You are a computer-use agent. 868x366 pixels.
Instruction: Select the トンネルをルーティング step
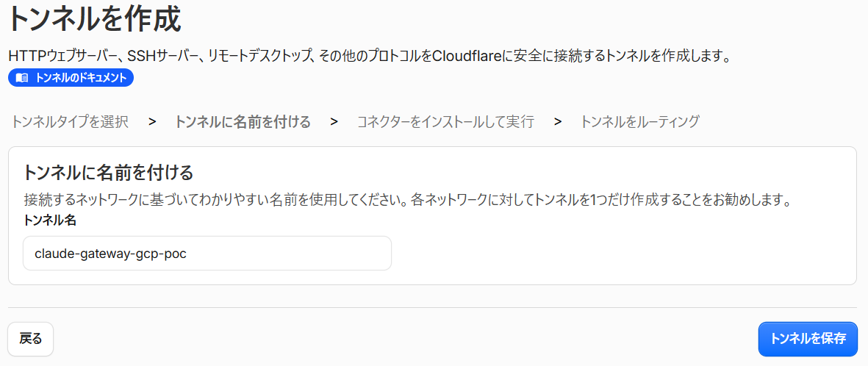pos(640,122)
